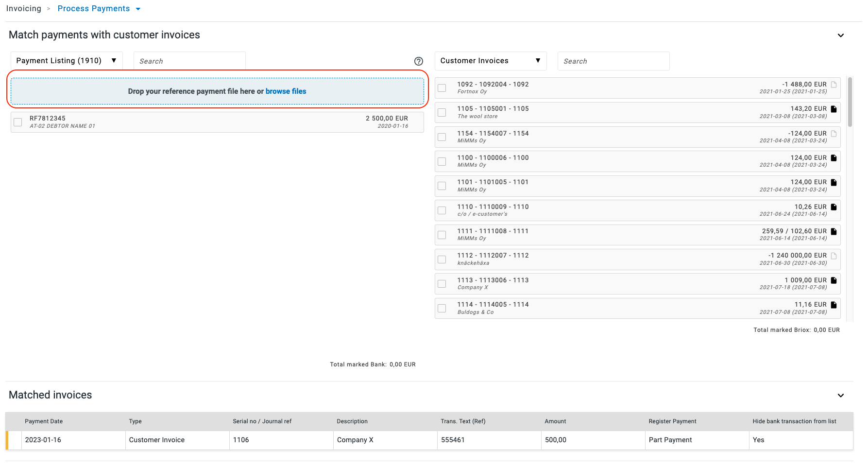Select checkbox for invoice 1100 - 1100006
The height and width of the screenshot is (467, 868).
click(442, 161)
